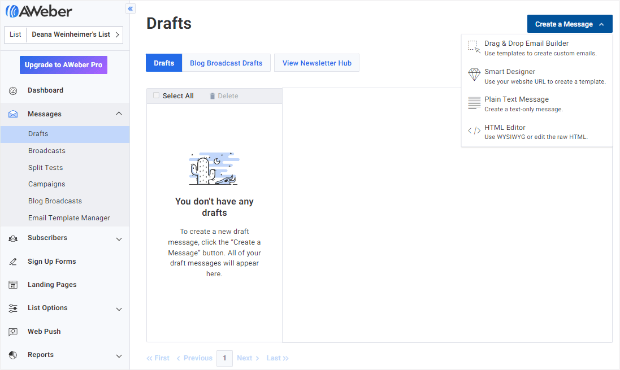Check the Select All checkbox
This screenshot has width=620, height=370.
(156, 95)
